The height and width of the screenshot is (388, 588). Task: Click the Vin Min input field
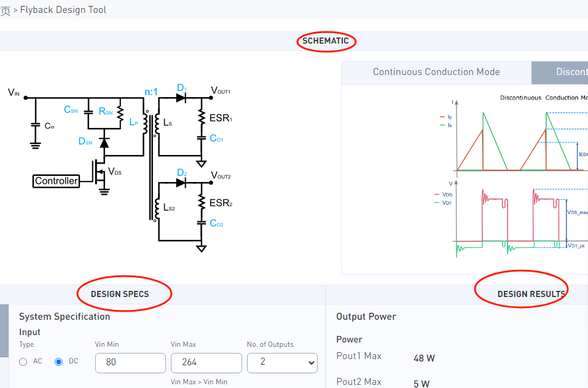coord(130,363)
